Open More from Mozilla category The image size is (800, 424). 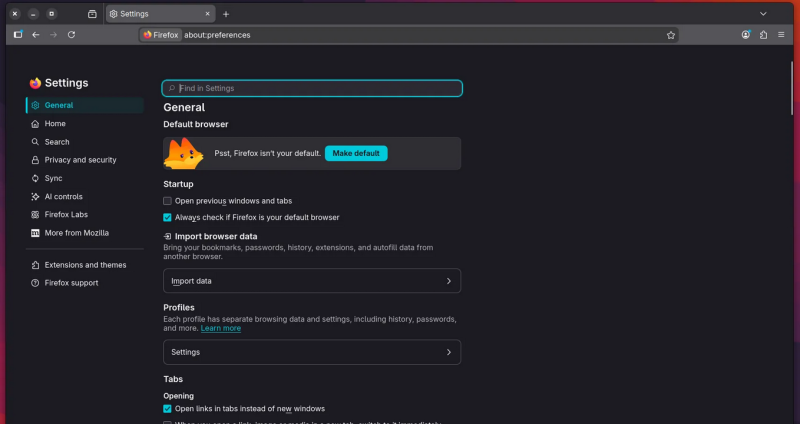point(85,233)
